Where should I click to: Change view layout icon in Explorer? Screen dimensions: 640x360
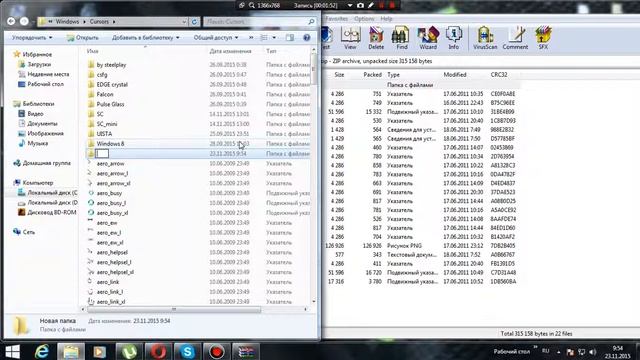264,38
